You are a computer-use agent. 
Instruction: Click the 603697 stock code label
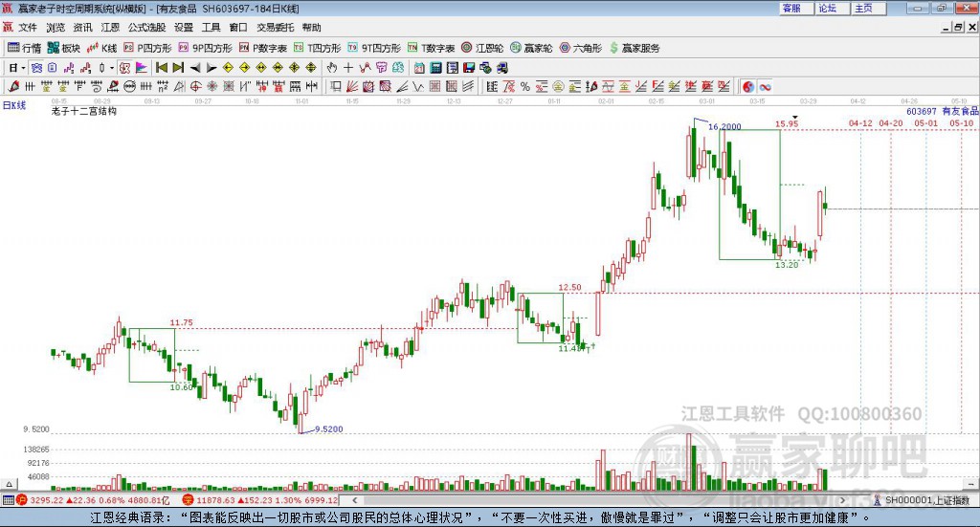(922, 111)
